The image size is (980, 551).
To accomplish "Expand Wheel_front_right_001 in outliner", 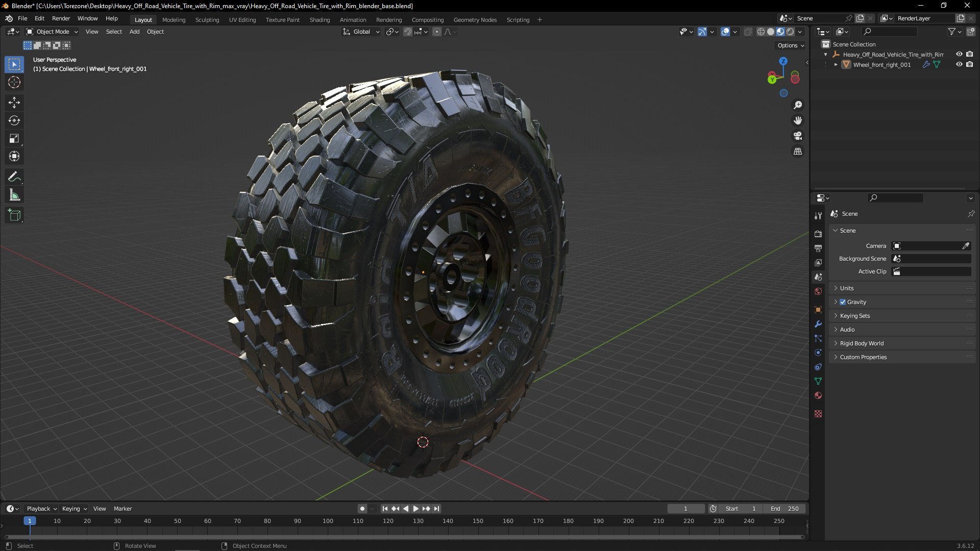I will pos(836,65).
